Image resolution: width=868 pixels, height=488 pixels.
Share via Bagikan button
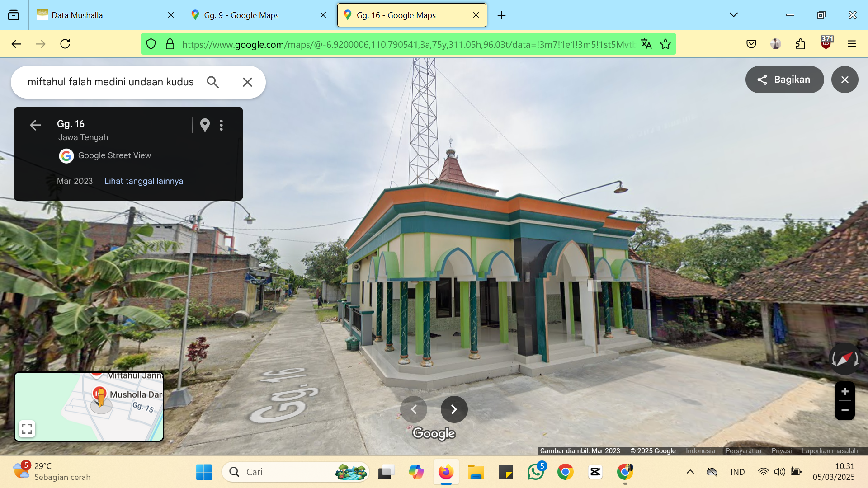click(784, 80)
